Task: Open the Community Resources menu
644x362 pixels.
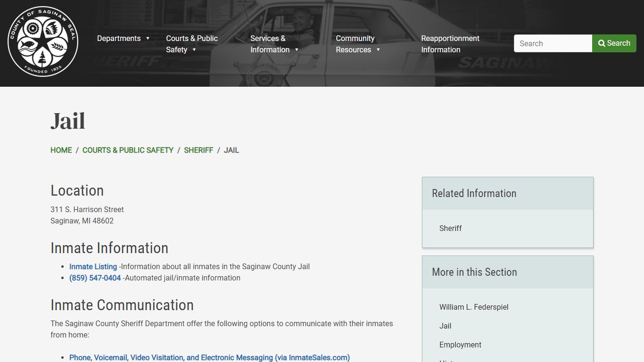Action: point(355,44)
